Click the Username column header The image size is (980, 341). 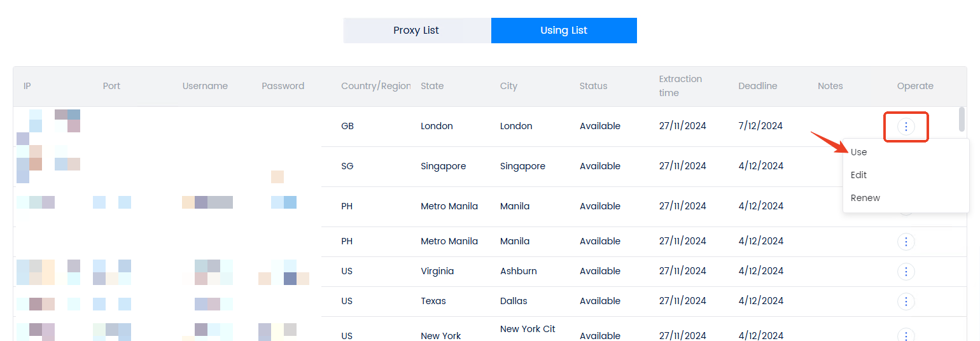point(205,86)
